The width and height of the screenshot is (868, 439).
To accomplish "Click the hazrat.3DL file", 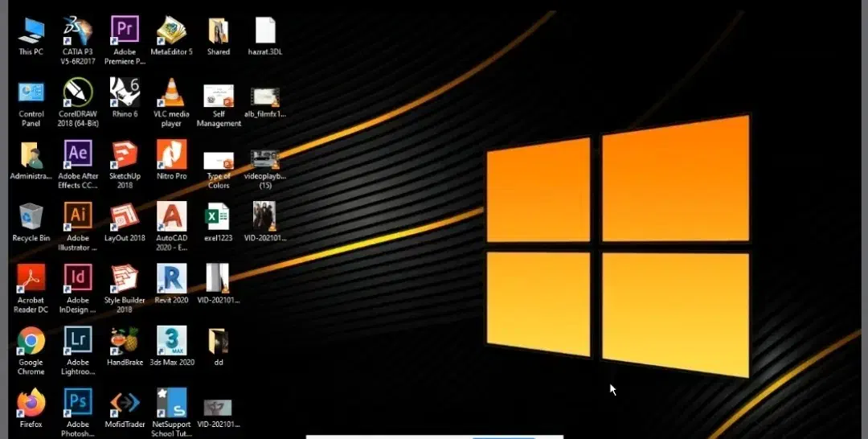I will pos(265,31).
